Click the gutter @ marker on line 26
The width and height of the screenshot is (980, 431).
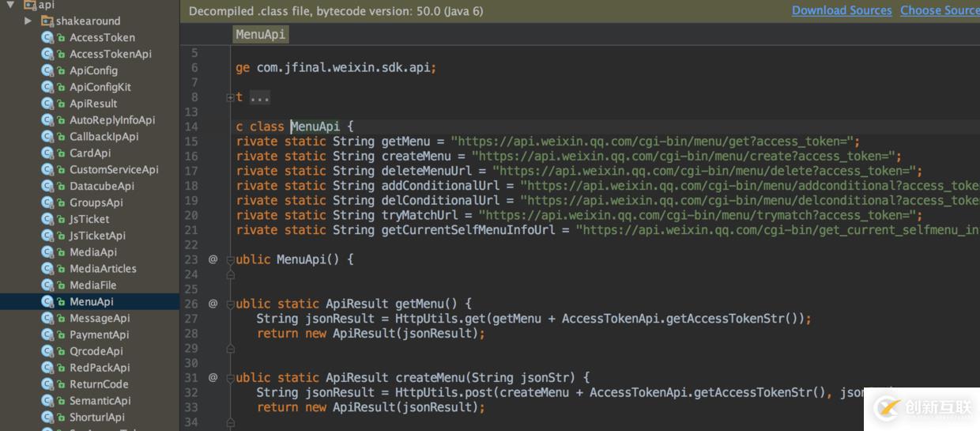click(213, 304)
